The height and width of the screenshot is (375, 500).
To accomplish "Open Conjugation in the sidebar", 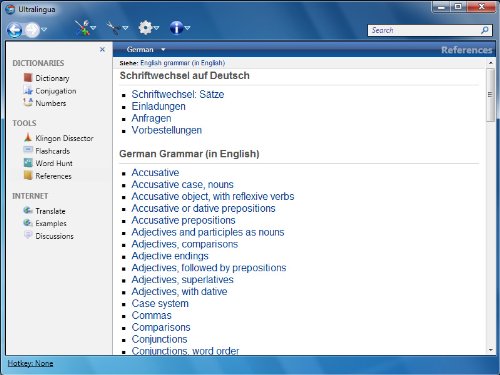I will [56, 91].
